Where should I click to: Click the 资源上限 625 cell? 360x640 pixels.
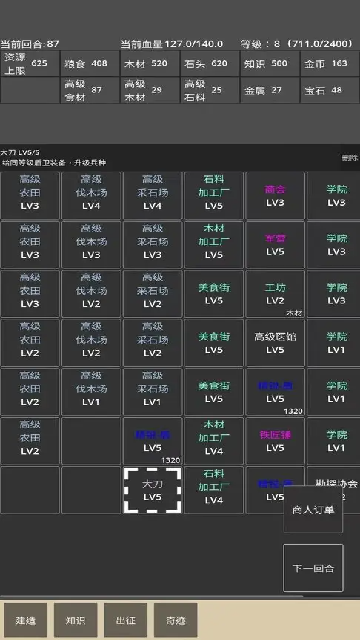[x=30, y=63]
